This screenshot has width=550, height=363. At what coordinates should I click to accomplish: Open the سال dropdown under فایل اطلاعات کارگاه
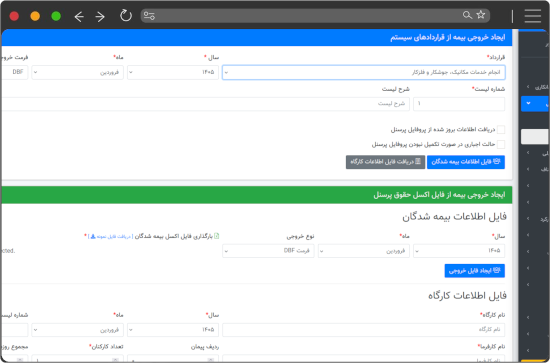pos(173,330)
